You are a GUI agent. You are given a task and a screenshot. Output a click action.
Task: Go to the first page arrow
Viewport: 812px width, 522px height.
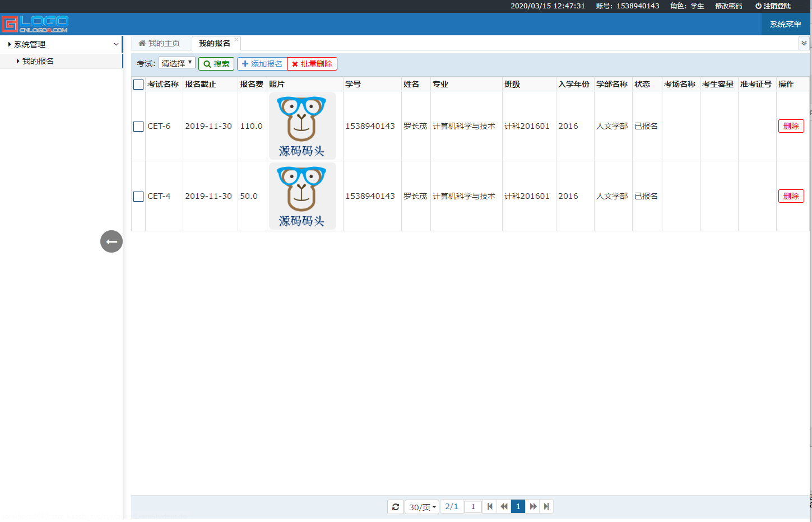tap(490, 507)
